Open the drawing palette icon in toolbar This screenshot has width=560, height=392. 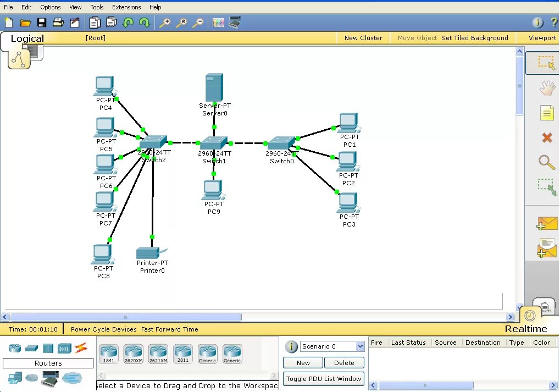218,23
